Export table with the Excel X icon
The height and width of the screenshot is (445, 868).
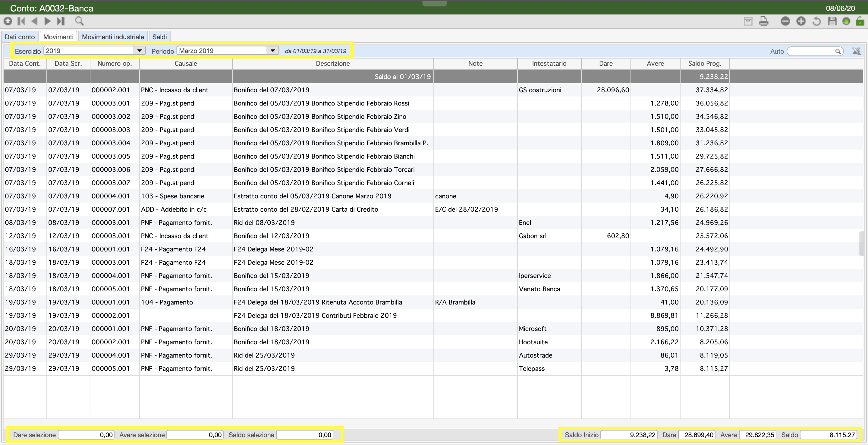(x=856, y=51)
